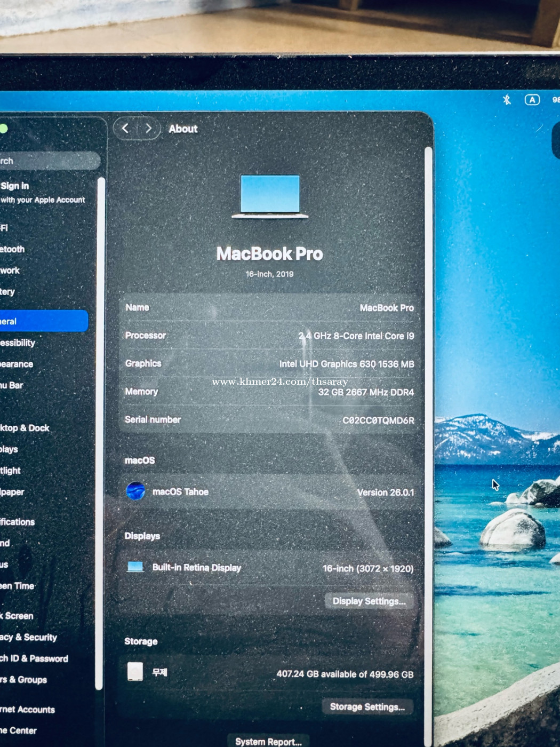Open the input source A icon
Image resolution: width=560 pixels, height=747 pixels.
532,100
